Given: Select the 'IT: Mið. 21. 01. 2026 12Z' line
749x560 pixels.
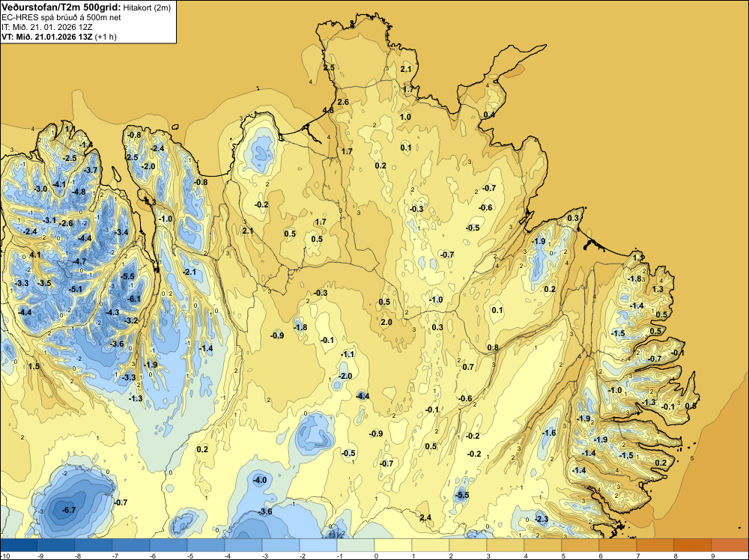Looking at the screenshot, I should tap(46, 27).
